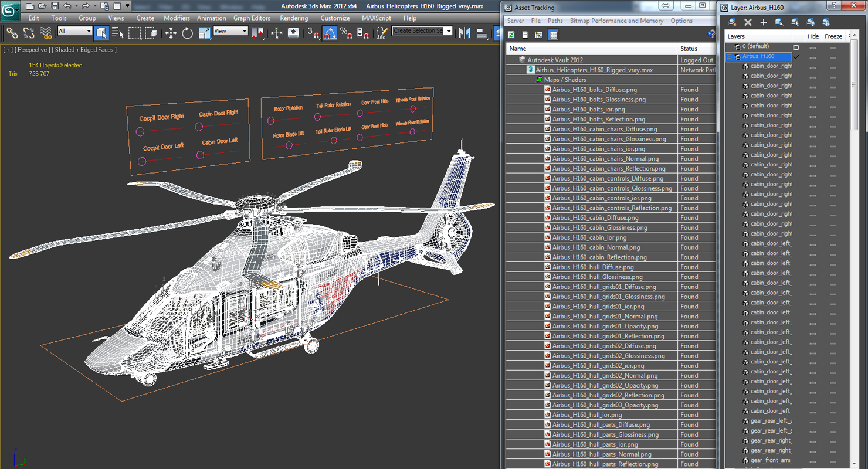
Task: Open Paths menu in Asset Tracking
Action: pos(555,21)
